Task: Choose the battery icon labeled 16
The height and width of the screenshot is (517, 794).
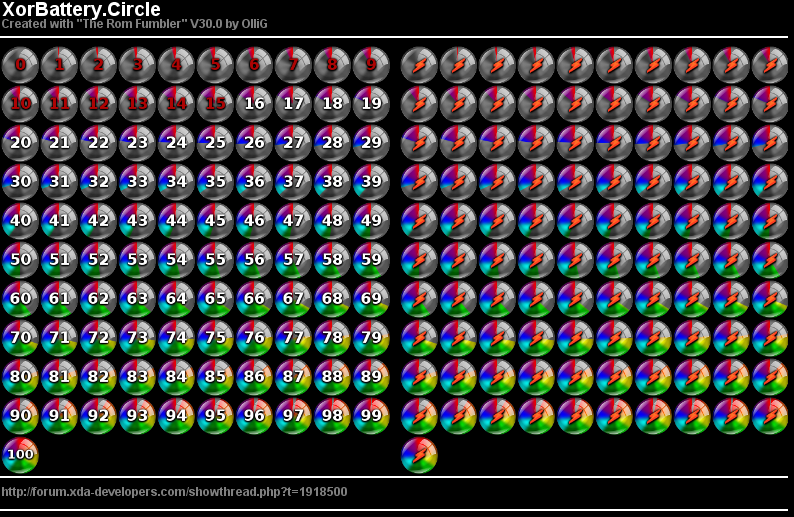Action: pos(254,104)
